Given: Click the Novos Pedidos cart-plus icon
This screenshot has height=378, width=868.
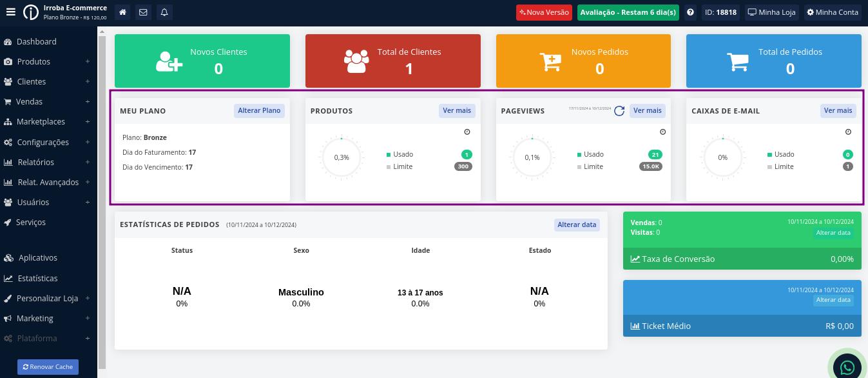Looking at the screenshot, I should pyautogui.click(x=550, y=61).
